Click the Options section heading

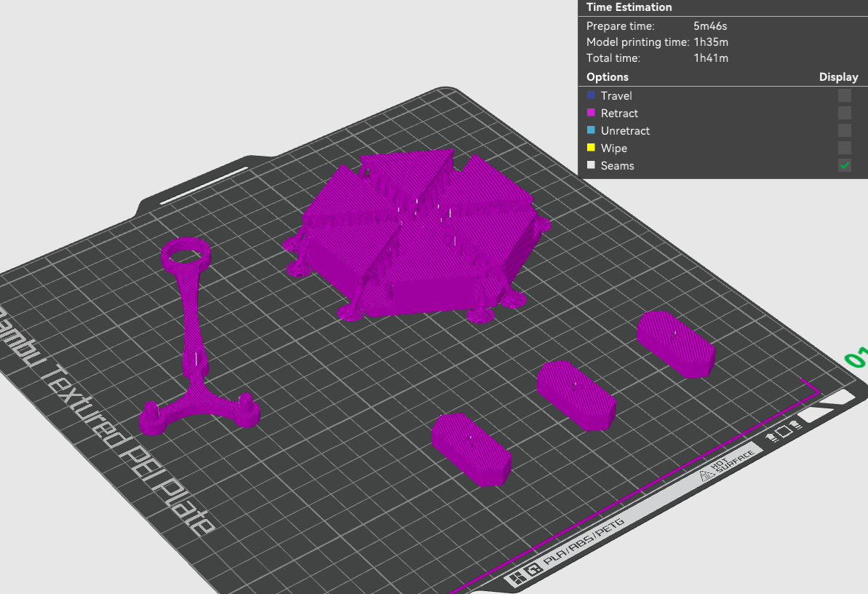(608, 77)
